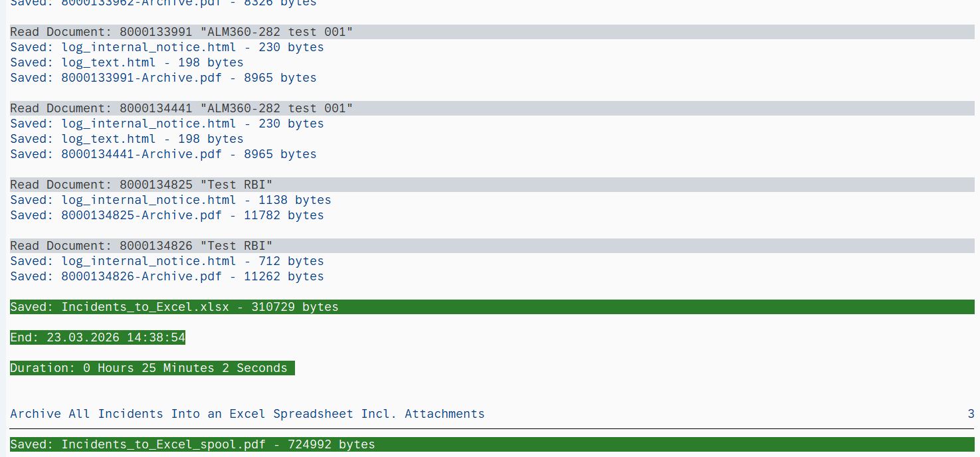Select the Read Document 8000134825 header row
The height and width of the screenshot is (457, 980).
click(x=142, y=185)
